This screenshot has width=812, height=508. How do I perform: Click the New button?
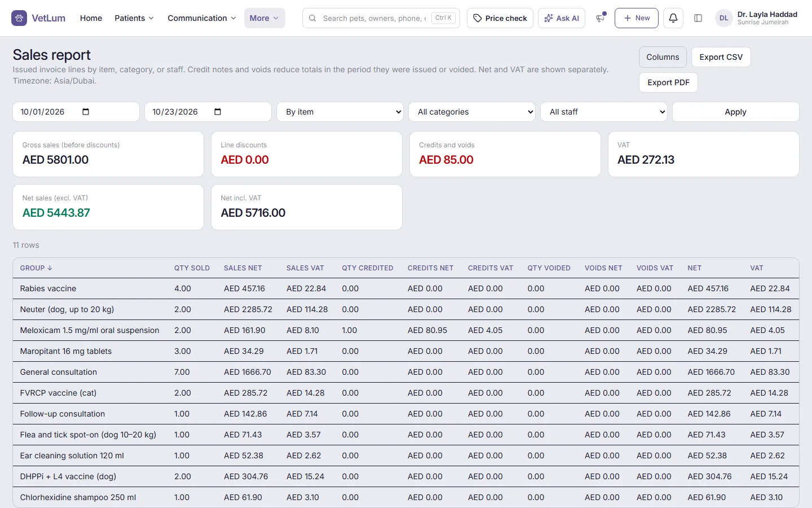tap(637, 18)
